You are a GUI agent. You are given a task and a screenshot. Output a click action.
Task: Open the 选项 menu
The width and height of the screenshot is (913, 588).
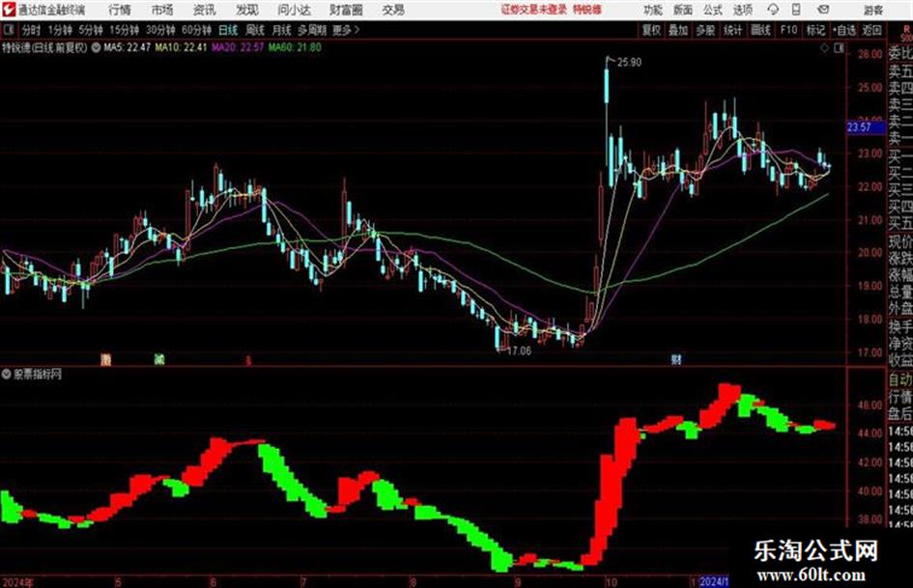coord(742,10)
